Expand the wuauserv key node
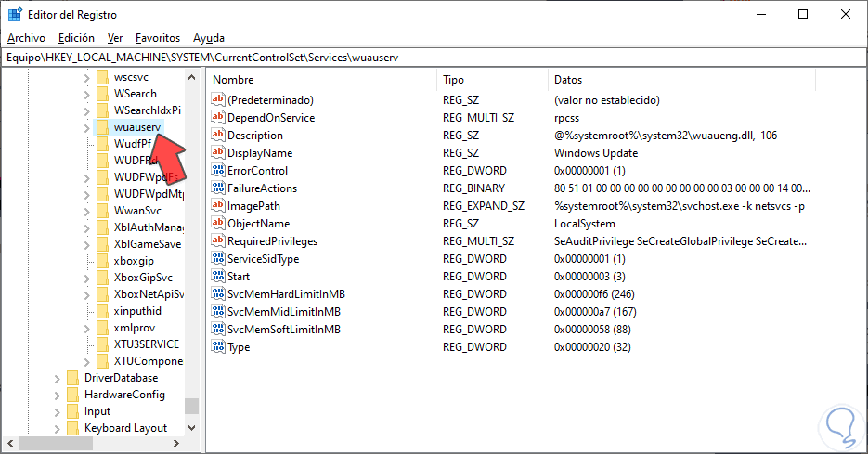Viewport: 868px width, 454px height. pos(87,127)
